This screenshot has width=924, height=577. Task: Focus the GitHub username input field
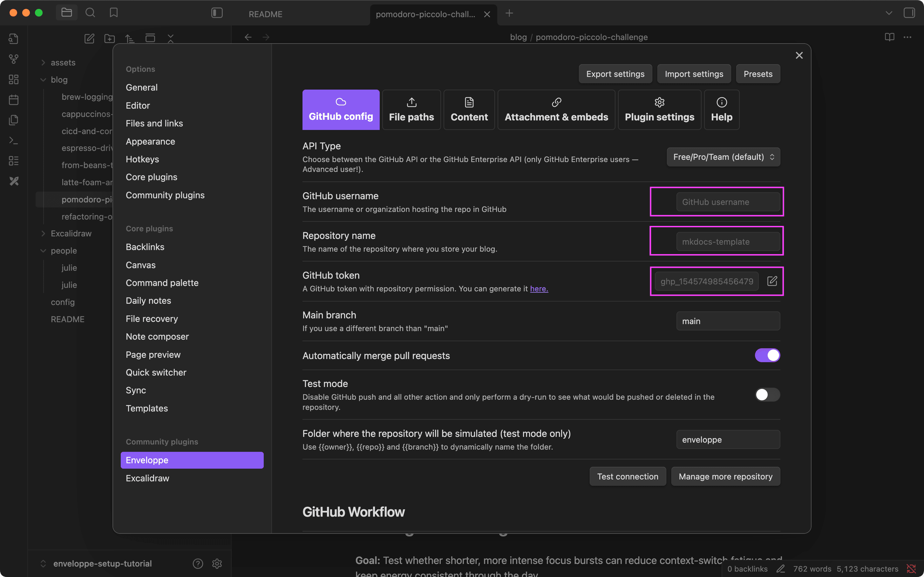coord(728,202)
